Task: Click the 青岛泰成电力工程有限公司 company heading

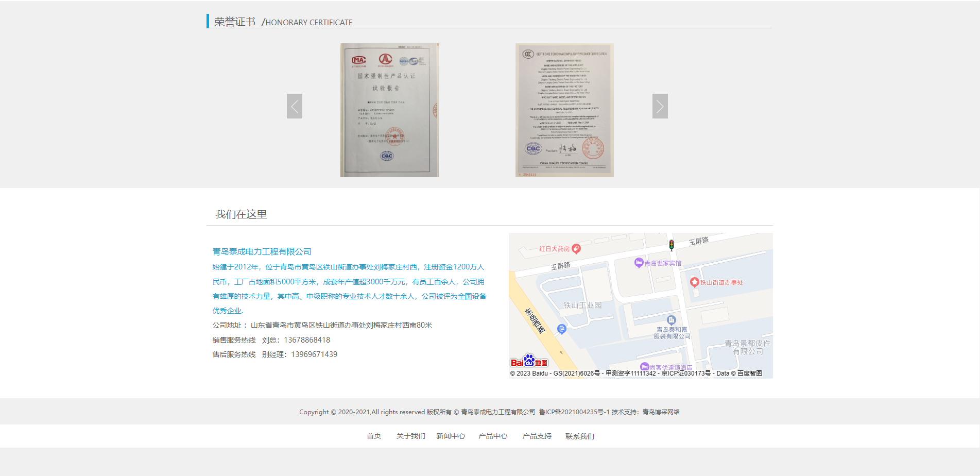Action: (262, 251)
